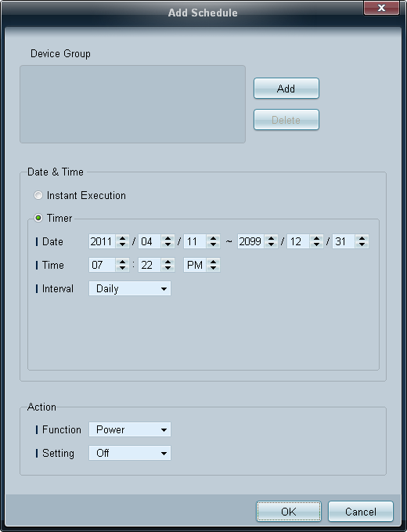Adjust the start year 2011 stepper arrows
The height and width of the screenshot is (532, 407).
coord(122,241)
